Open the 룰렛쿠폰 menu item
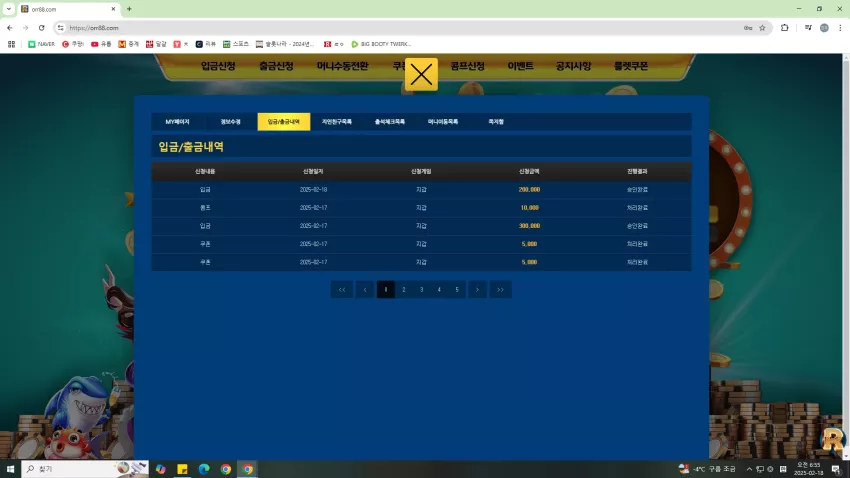The height and width of the screenshot is (478, 850). point(630,66)
